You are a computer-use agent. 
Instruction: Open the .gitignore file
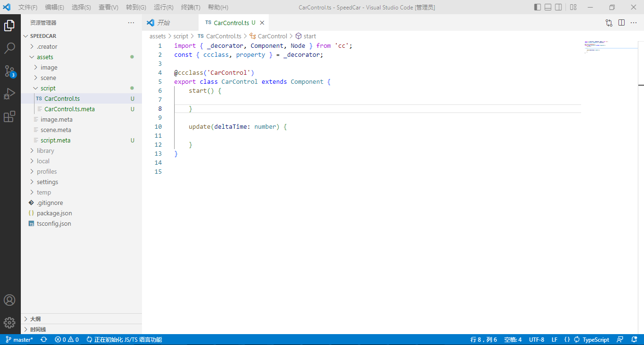pos(81,203)
